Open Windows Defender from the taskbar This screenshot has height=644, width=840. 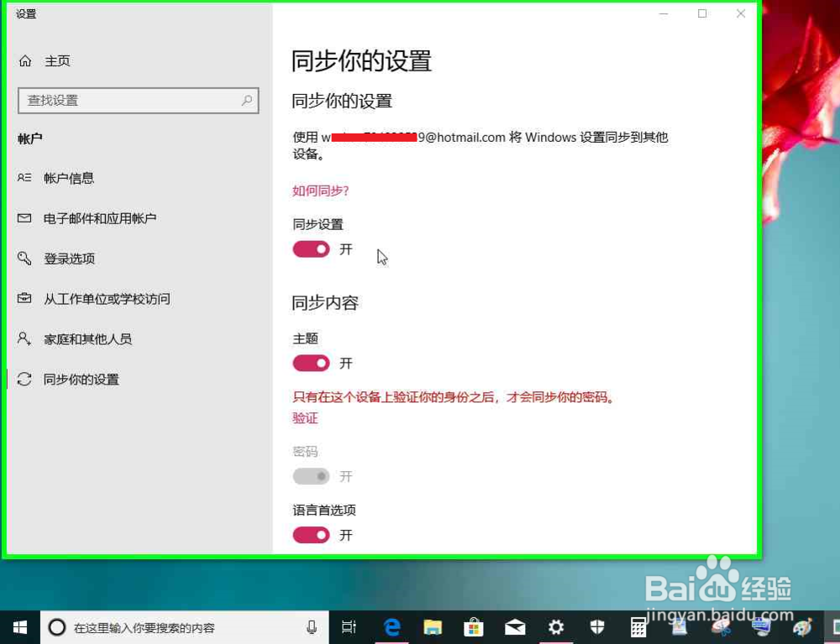click(x=596, y=626)
